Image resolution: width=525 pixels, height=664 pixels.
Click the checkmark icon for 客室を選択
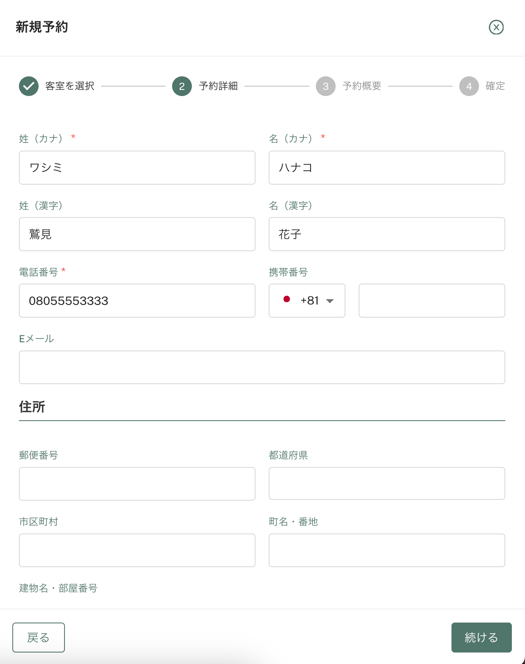29,86
